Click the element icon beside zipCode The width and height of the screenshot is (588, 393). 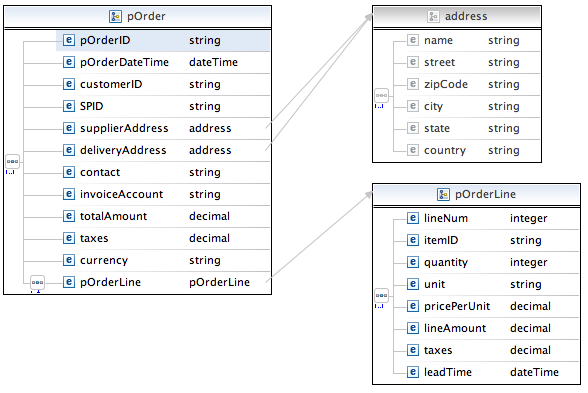tap(412, 84)
